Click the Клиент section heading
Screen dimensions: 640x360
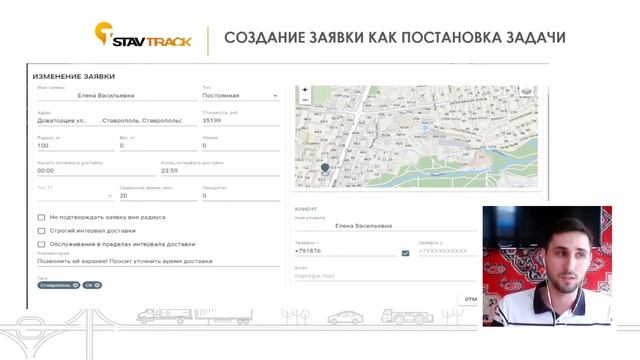point(306,209)
